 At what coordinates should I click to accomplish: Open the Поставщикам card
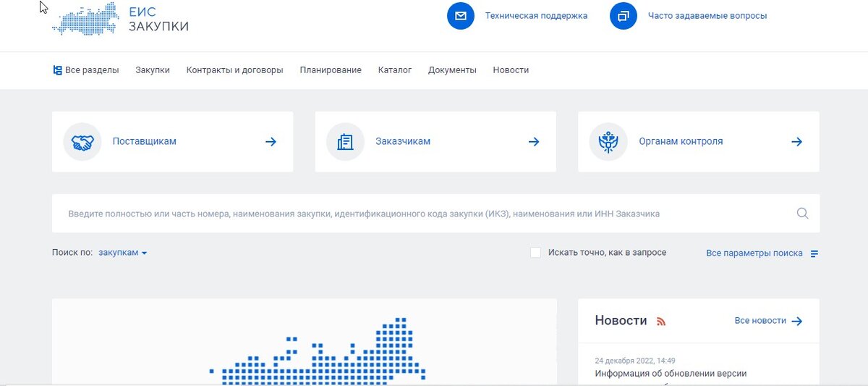point(173,142)
